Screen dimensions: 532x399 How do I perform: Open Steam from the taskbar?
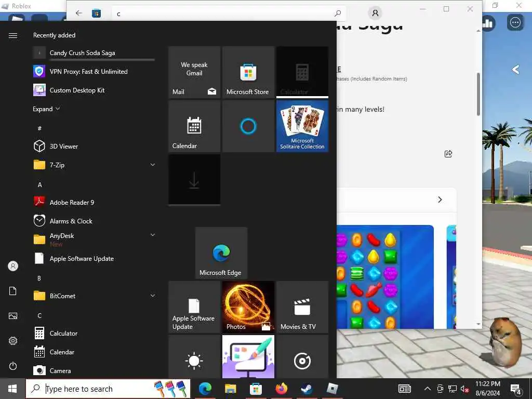pyautogui.click(x=307, y=389)
